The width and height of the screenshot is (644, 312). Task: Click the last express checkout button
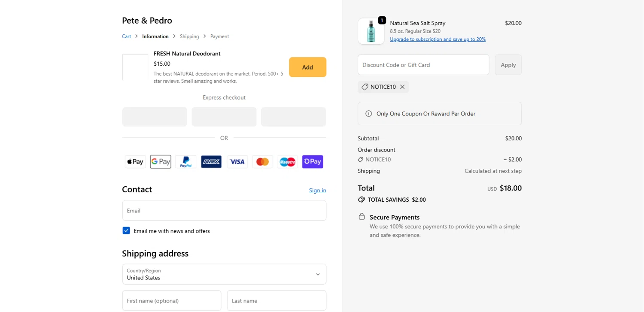(294, 117)
